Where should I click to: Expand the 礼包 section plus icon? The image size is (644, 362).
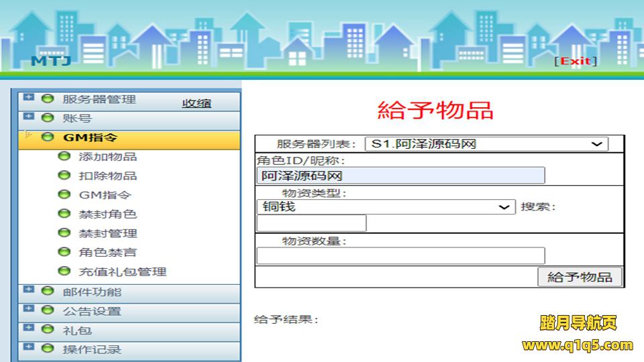pos(28,328)
